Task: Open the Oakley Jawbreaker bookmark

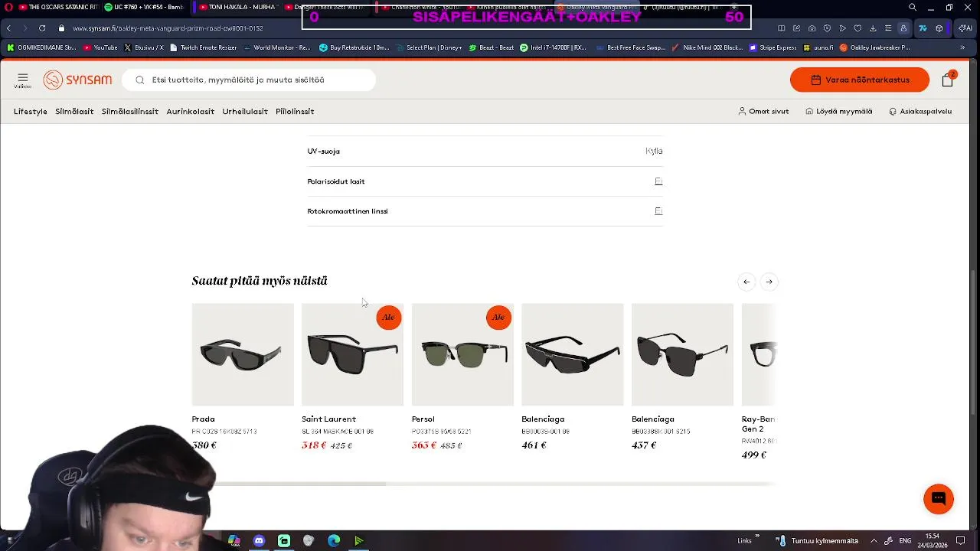Action: 874,47
